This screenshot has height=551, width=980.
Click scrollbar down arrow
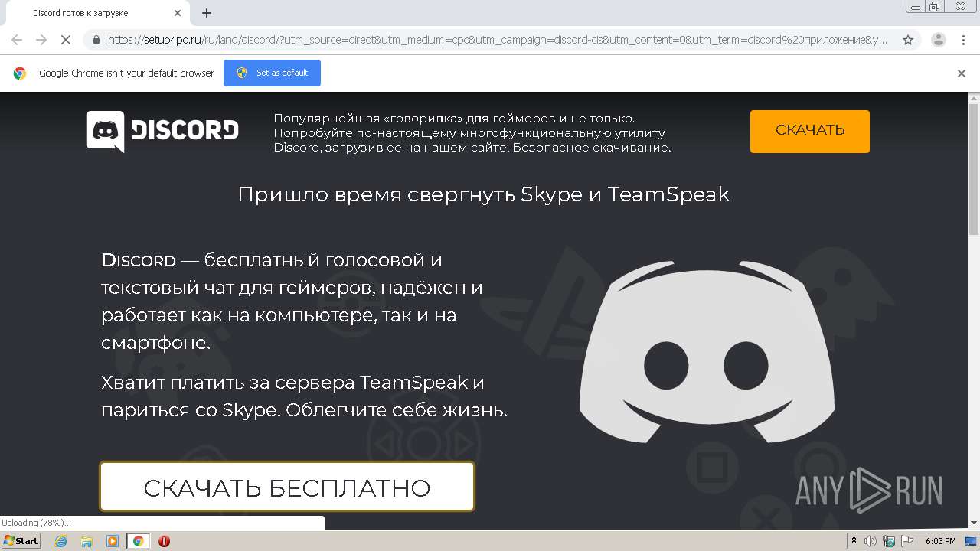coord(974,523)
